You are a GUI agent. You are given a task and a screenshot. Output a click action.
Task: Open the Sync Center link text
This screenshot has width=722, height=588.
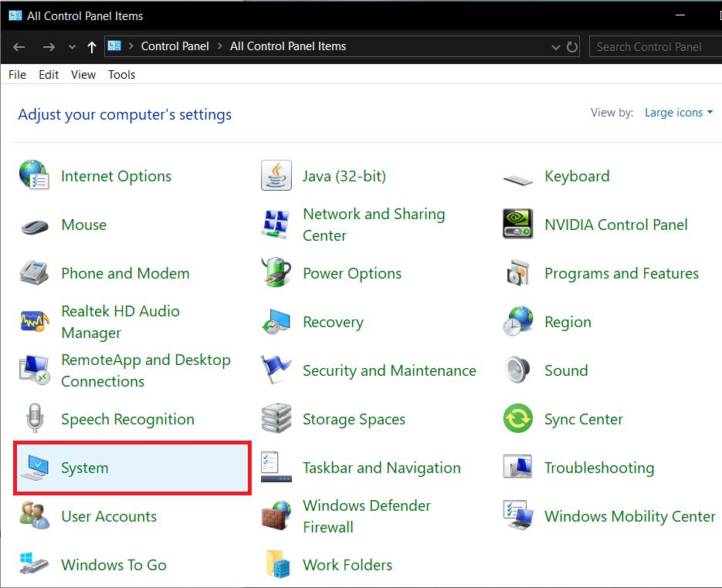click(584, 419)
